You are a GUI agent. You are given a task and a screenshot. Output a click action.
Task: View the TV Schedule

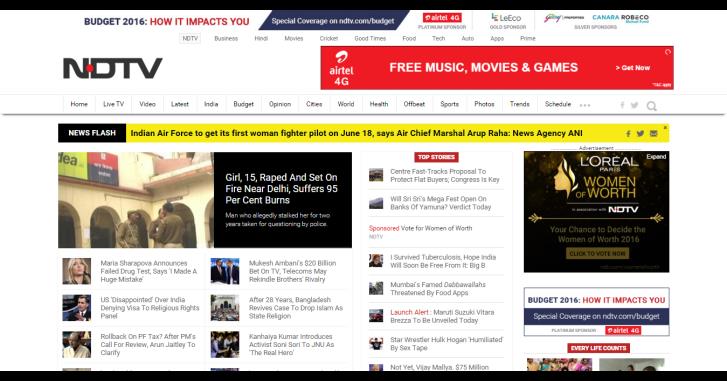(558, 104)
